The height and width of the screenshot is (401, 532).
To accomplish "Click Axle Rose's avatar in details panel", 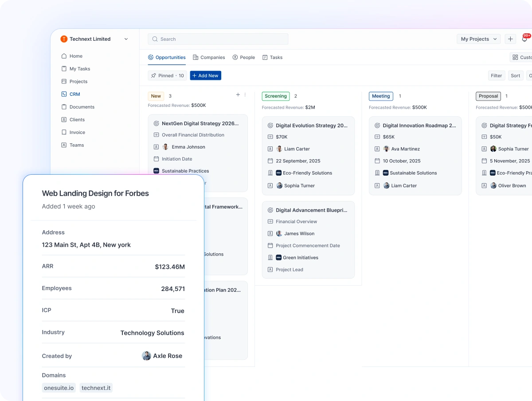I will 146,356.
